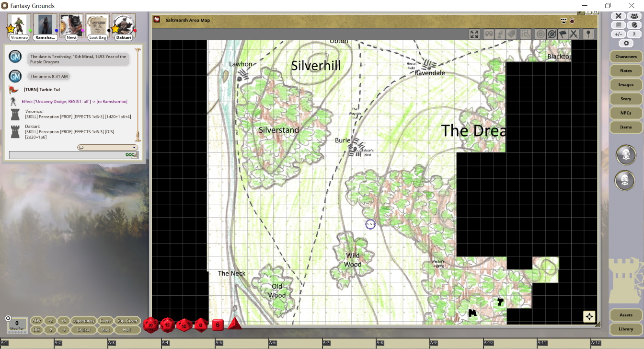Open the NPCs sidebar button

[x=626, y=113]
